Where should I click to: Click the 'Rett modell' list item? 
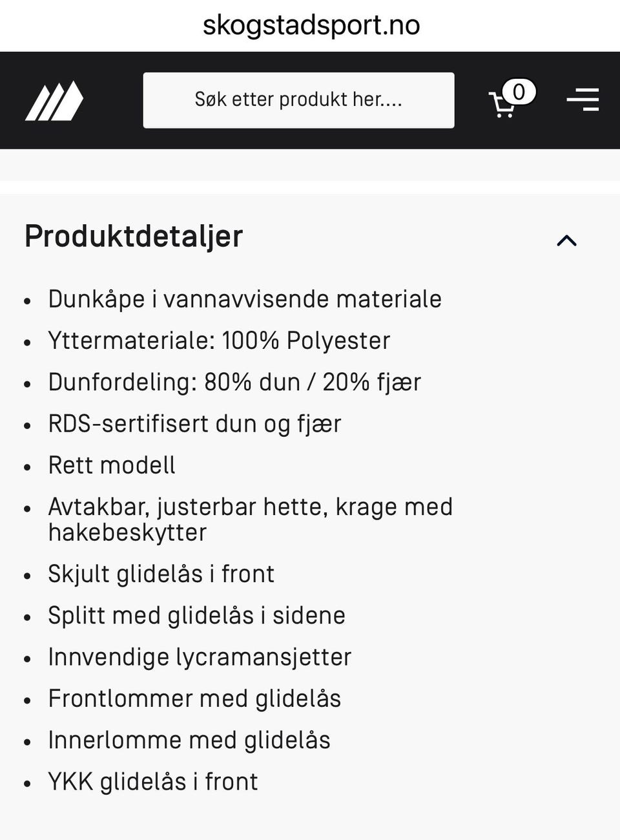click(112, 465)
